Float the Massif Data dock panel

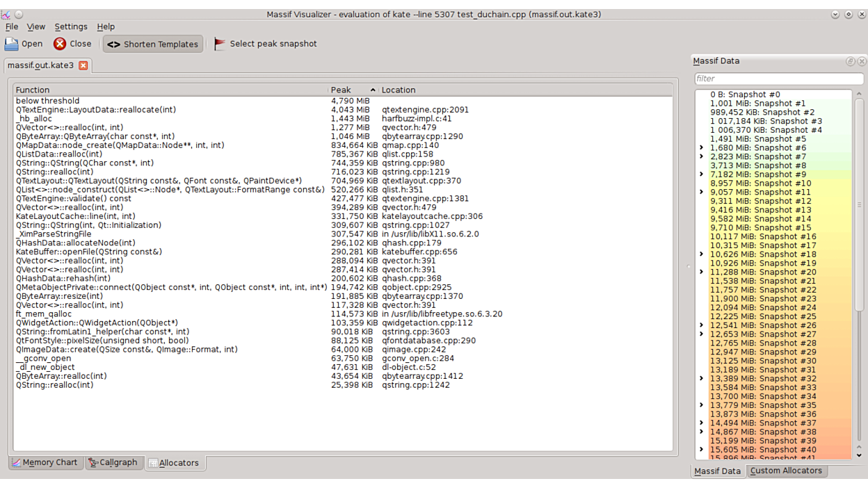pos(850,61)
